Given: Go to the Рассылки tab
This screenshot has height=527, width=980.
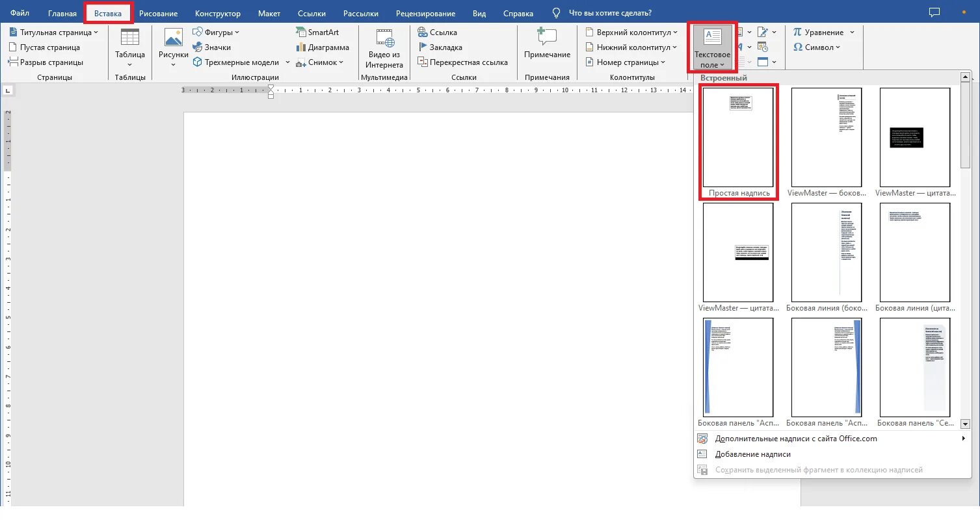Looking at the screenshot, I should [x=361, y=13].
